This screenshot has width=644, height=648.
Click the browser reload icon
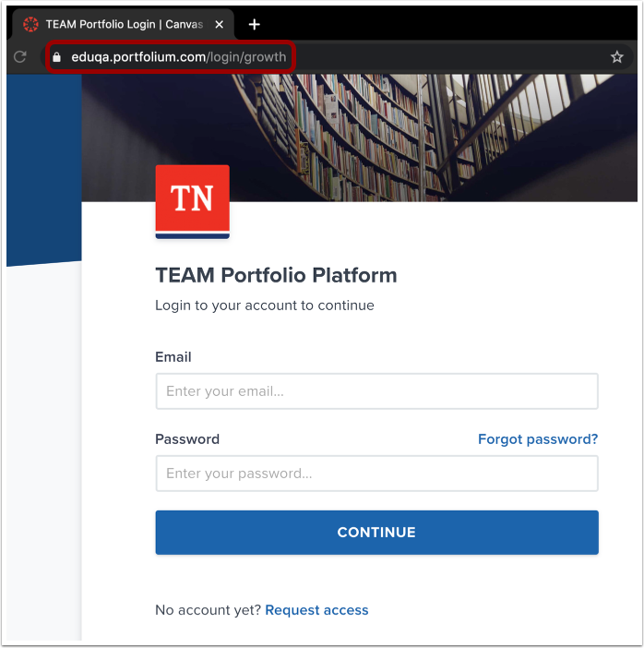click(x=19, y=56)
